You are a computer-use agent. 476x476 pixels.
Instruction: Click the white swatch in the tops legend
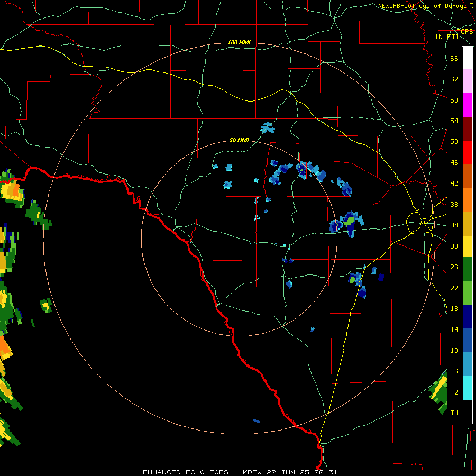467,58
